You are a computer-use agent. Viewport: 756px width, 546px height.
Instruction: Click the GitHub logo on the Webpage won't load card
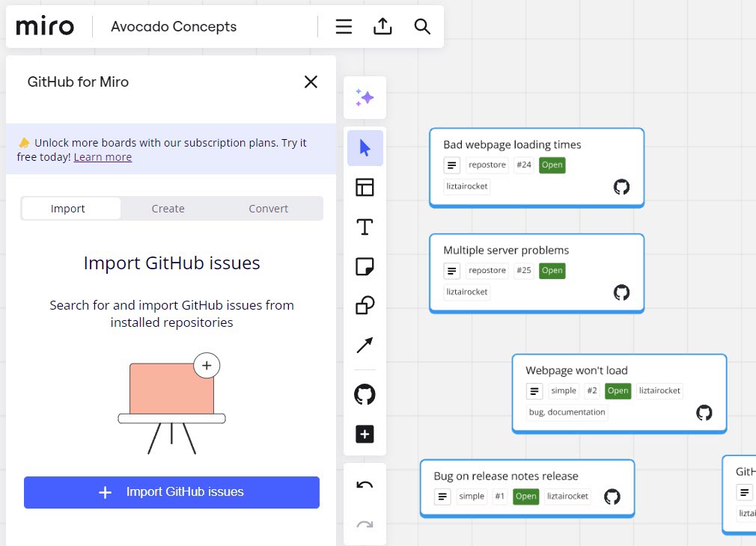(704, 412)
